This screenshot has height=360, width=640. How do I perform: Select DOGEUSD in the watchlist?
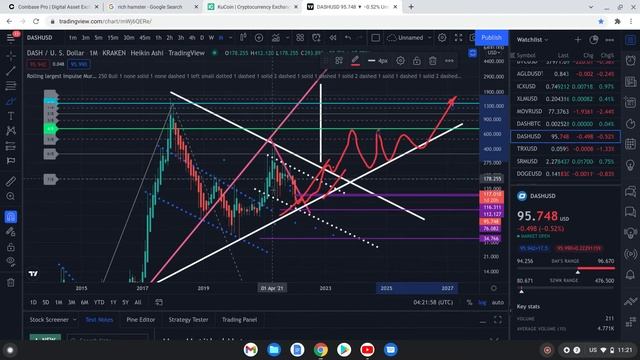coord(565,173)
